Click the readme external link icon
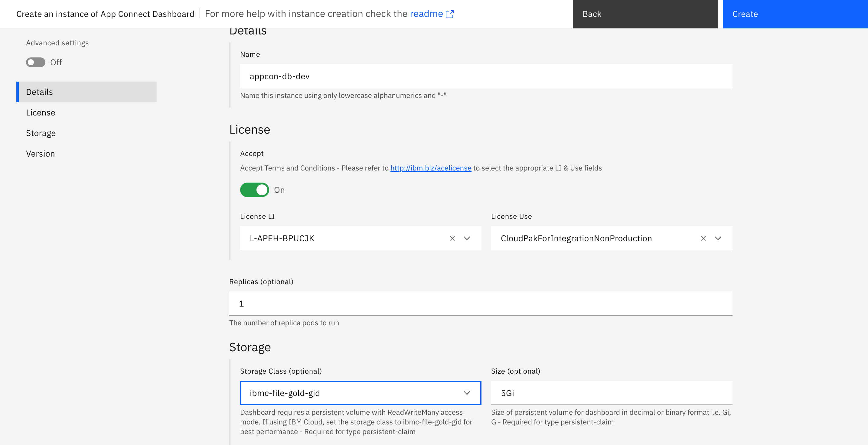 [450, 14]
